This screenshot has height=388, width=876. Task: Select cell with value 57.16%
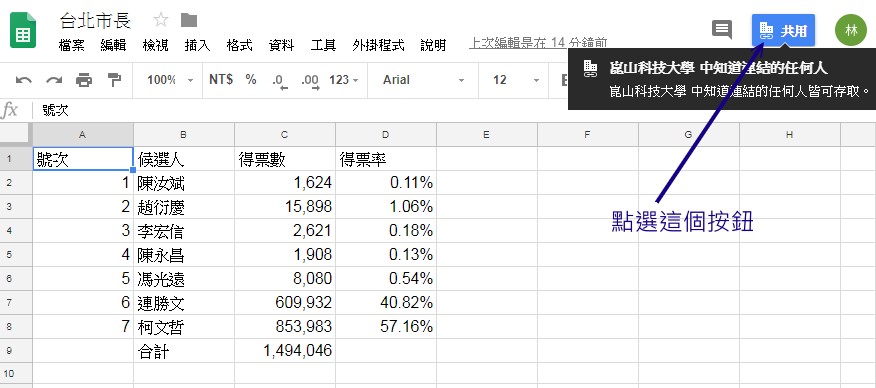pyautogui.click(x=386, y=327)
